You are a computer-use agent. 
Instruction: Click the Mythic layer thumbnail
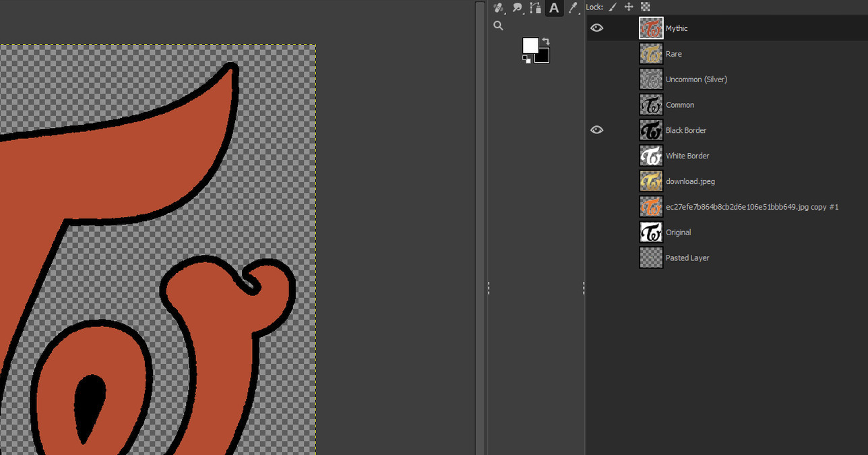point(651,28)
